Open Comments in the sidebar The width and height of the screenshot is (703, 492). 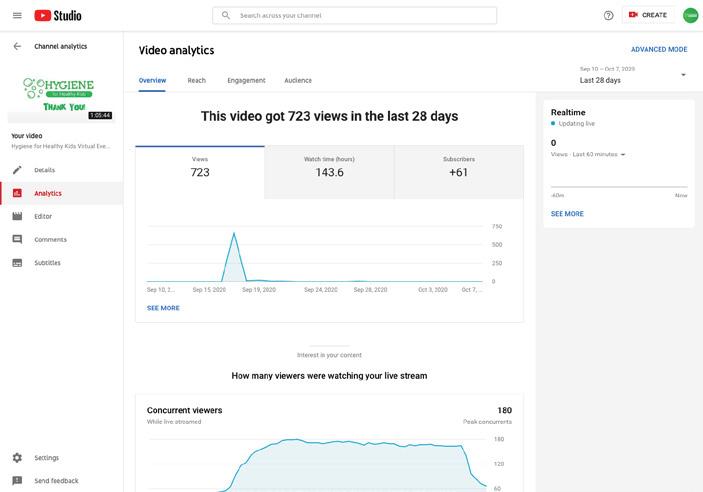pos(62,239)
